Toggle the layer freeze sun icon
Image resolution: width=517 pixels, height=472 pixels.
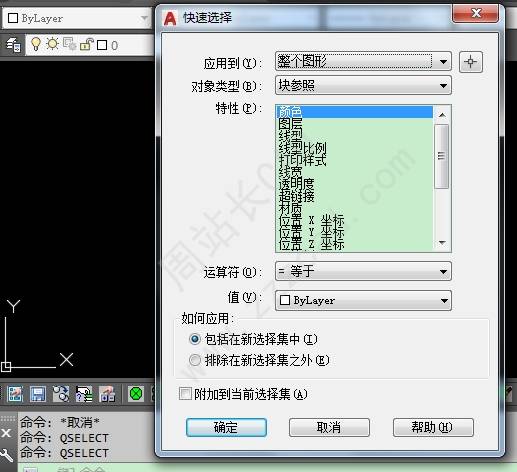coord(52,44)
